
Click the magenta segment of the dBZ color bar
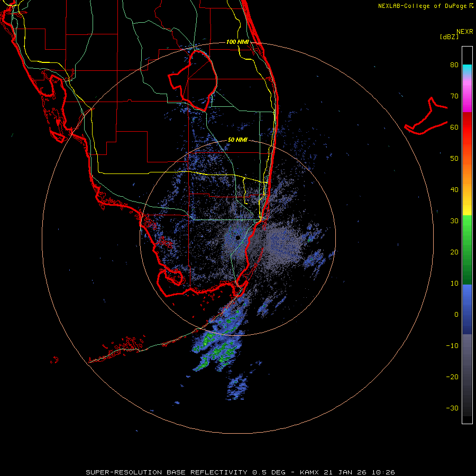point(467,97)
